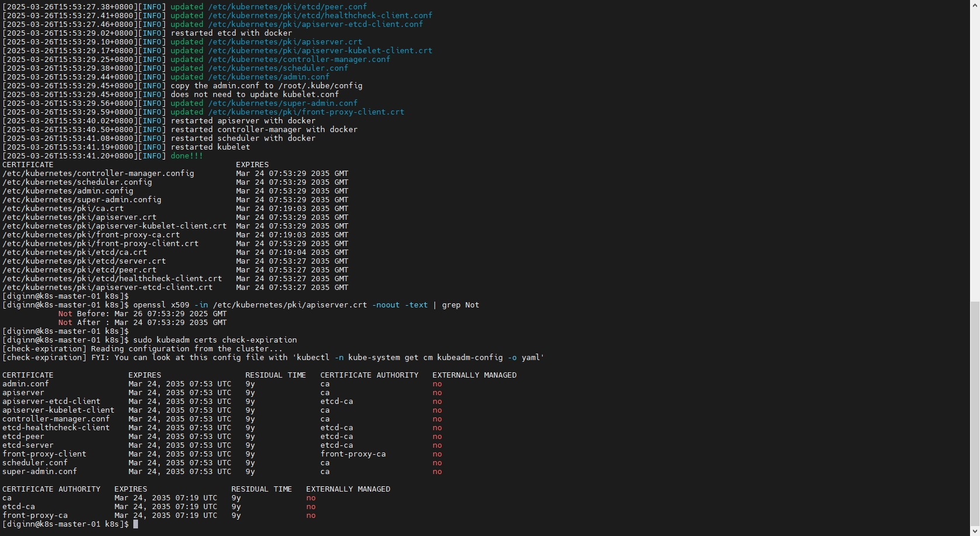This screenshot has height=536, width=980.
Task: Click 'front-proxy-ca' in the CERTIFICATE AUTHORITY column
Action: point(353,454)
